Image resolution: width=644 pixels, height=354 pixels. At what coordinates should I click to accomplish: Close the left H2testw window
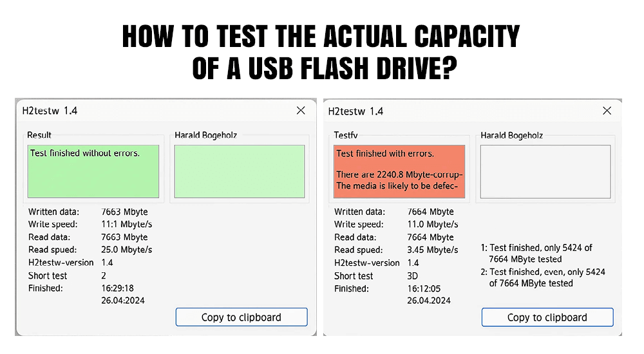coord(301,111)
